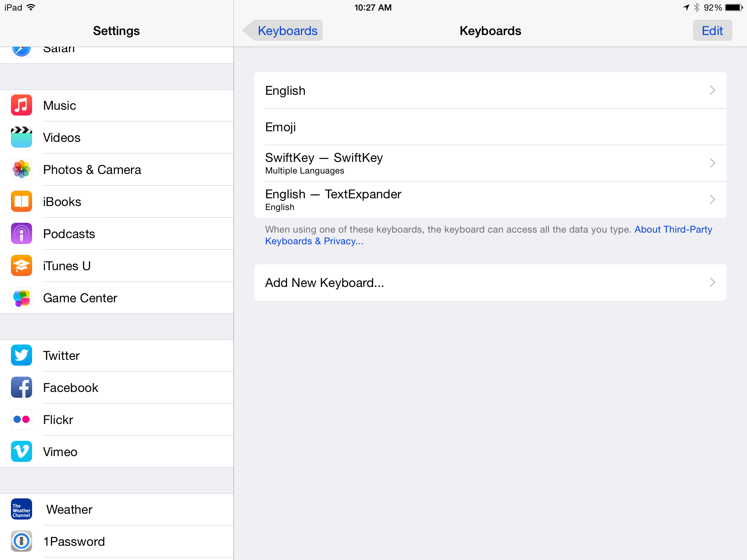Tap the orange iBooks icon
The height and width of the screenshot is (560, 747).
(x=22, y=202)
